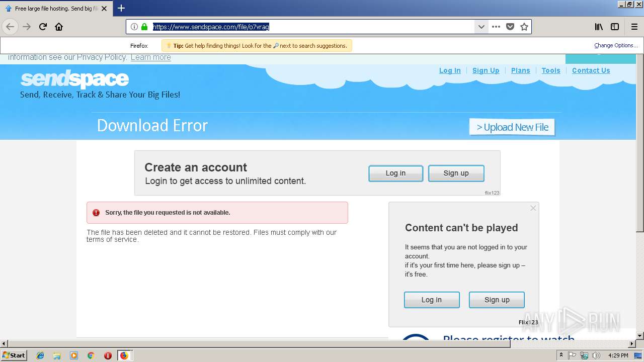644x362 pixels.
Task: Open a new tab with the plus button
Action: tap(121, 8)
